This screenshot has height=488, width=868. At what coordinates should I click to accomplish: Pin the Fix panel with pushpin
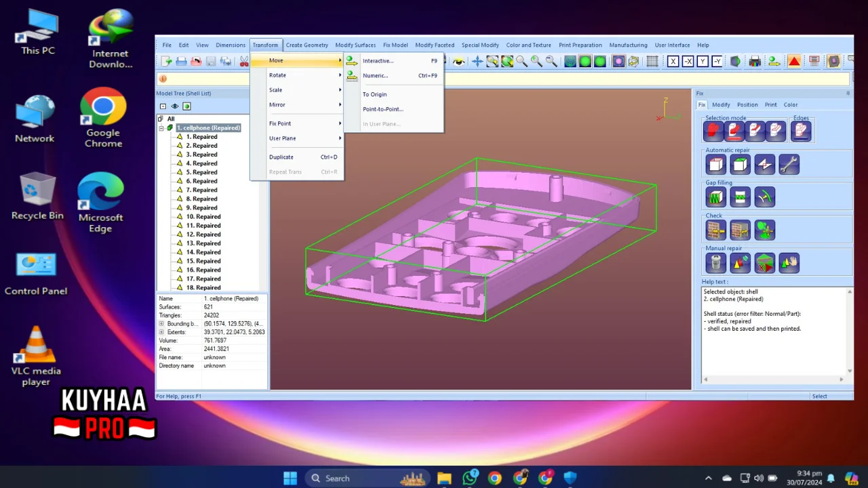coord(848,94)
